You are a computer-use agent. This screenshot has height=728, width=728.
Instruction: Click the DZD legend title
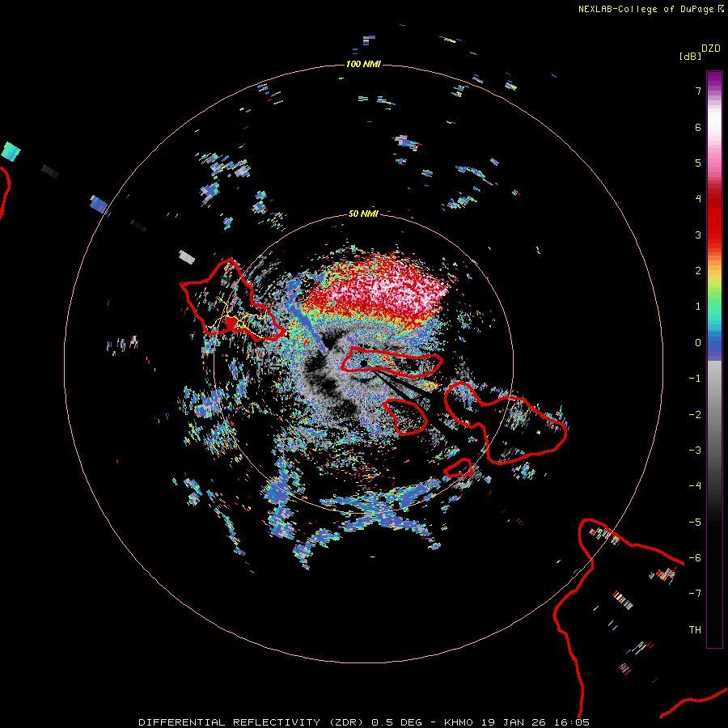tap(711, 49)
